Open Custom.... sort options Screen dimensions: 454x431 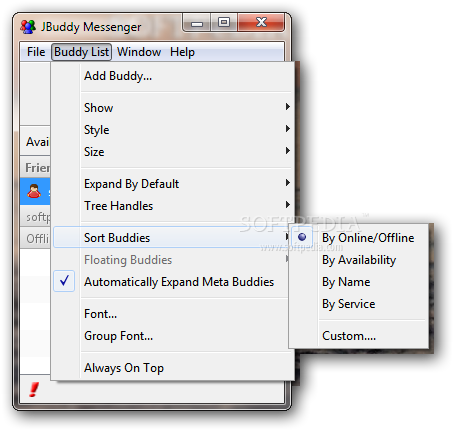click(359, 336)
